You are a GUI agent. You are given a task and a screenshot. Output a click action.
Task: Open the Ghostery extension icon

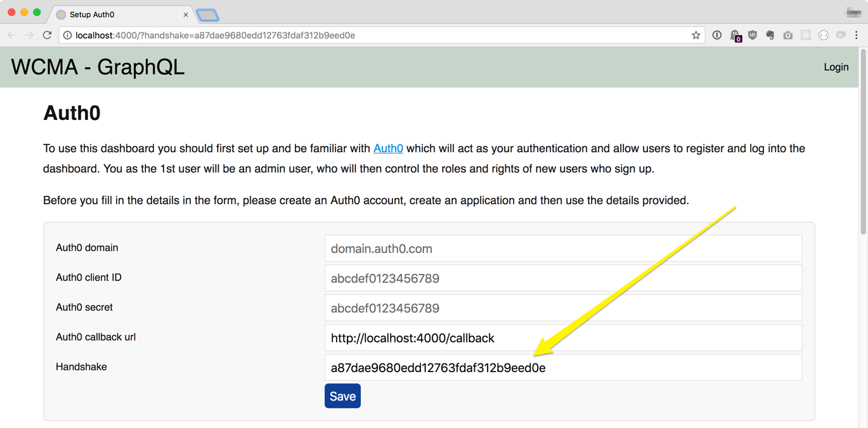point(735,36)
